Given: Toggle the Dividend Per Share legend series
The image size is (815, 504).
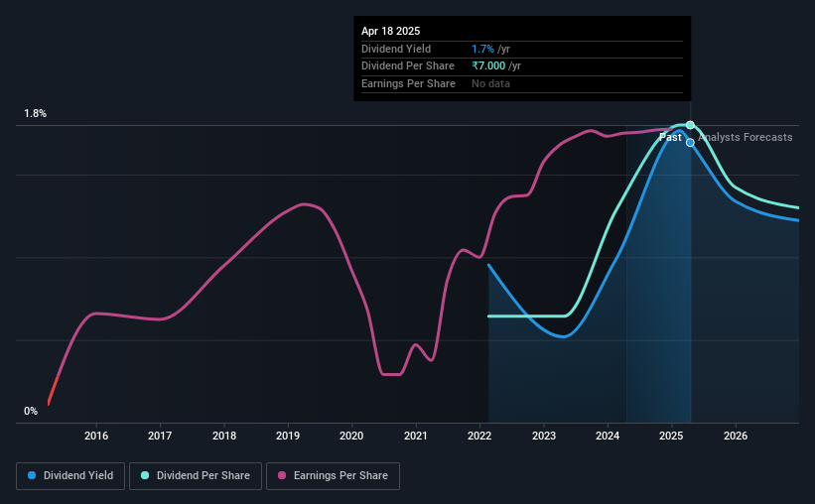Looking at the screenshot, I should (x=196, y=476).
